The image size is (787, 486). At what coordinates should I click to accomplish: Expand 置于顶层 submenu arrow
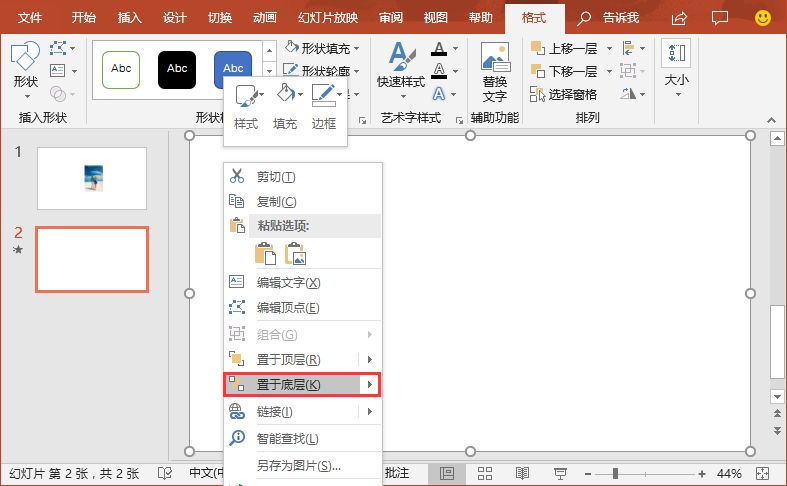[370, 359]
